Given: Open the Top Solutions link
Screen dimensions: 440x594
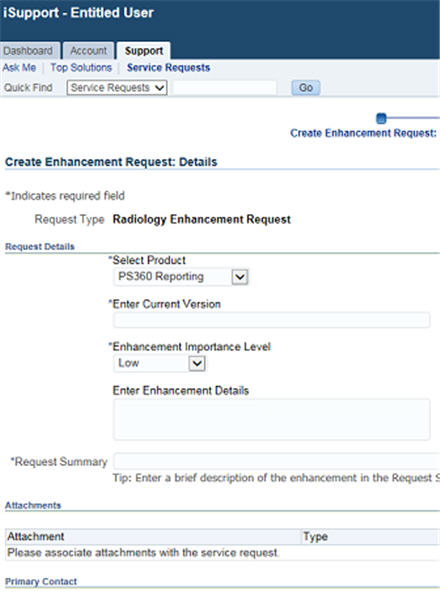Looking at the screenshot, I should coord(81,68).
